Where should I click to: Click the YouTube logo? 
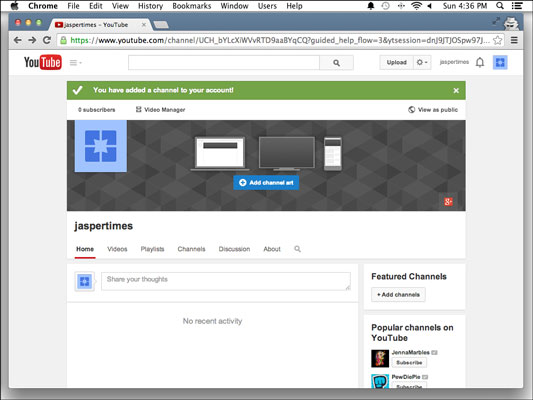pos(42,62)
